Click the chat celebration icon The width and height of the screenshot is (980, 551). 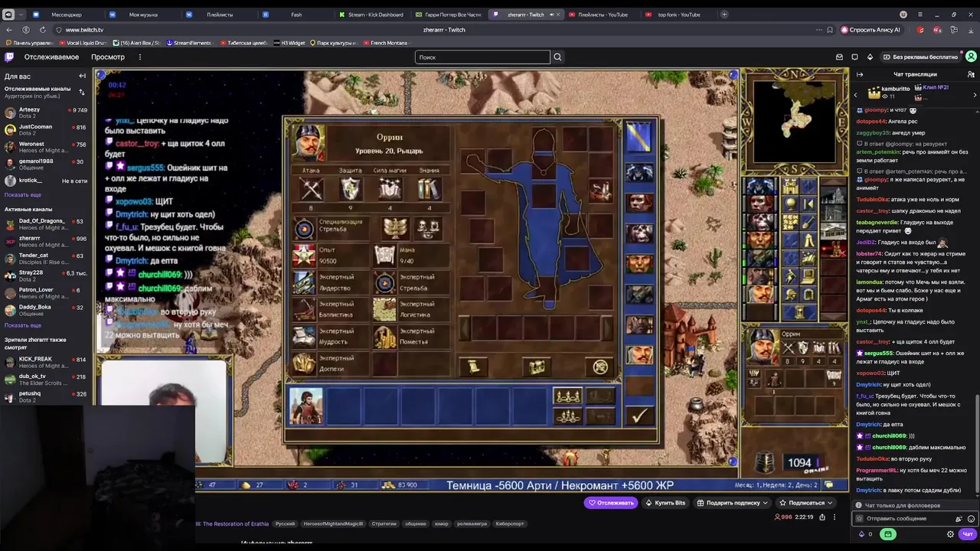coord(959,518)
